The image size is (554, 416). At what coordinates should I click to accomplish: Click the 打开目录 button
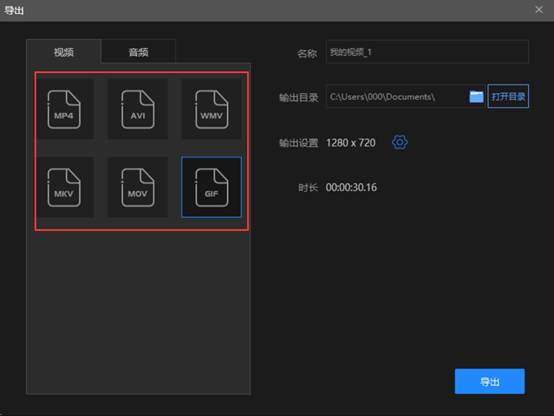pos(508,96)
